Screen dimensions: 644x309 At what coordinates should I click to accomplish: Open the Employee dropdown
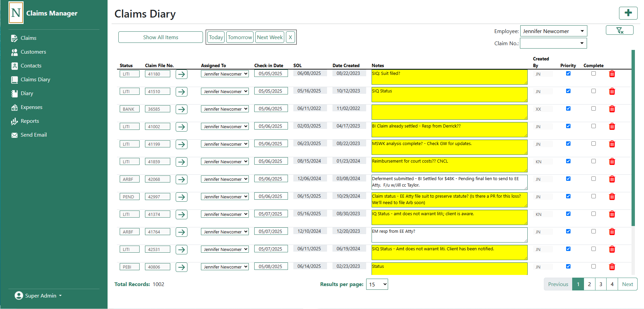tap(553, 31)
